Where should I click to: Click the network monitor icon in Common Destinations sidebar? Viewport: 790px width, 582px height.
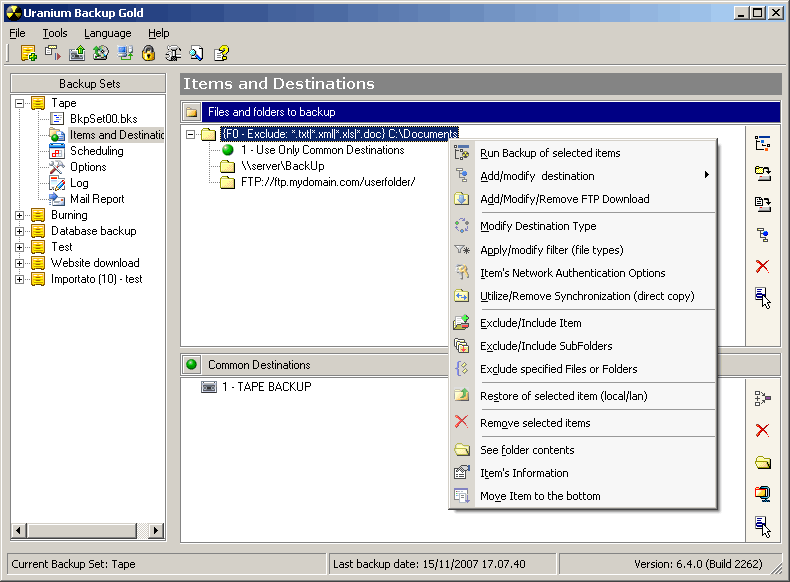pyautogui.click(x=763, y=493)
